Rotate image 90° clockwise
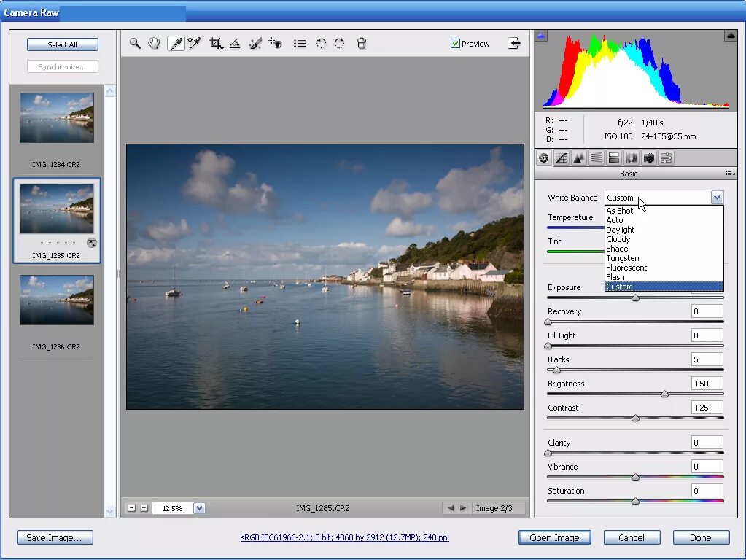 tap(339, 44)
